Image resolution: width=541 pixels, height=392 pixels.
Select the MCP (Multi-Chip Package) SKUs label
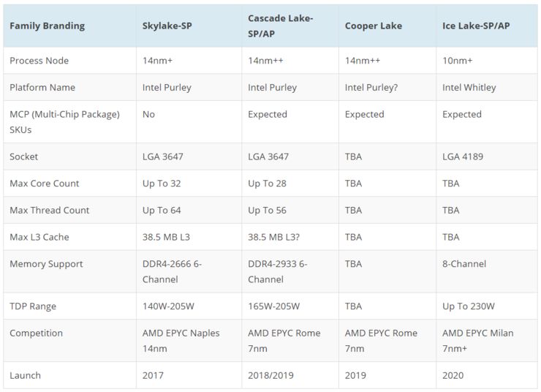pos(64,121)
